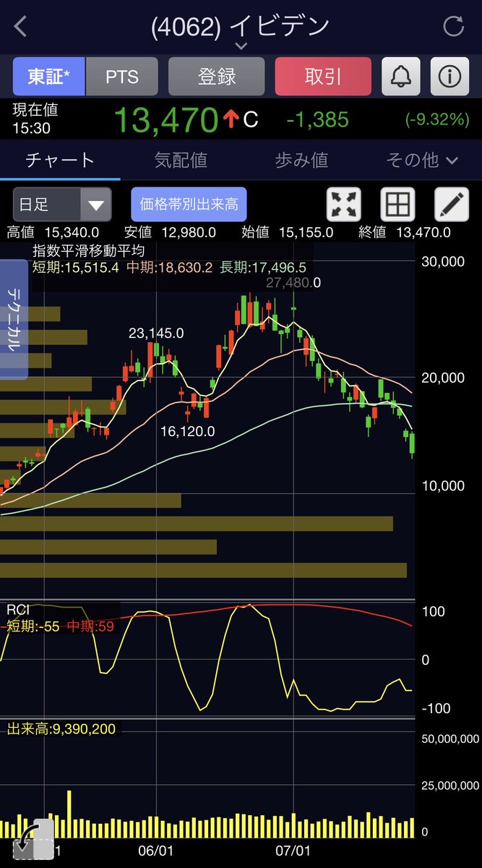Tap the 06/01 date axis label
The width and height of the screenshot is (482, 868).
coord(155,852)
